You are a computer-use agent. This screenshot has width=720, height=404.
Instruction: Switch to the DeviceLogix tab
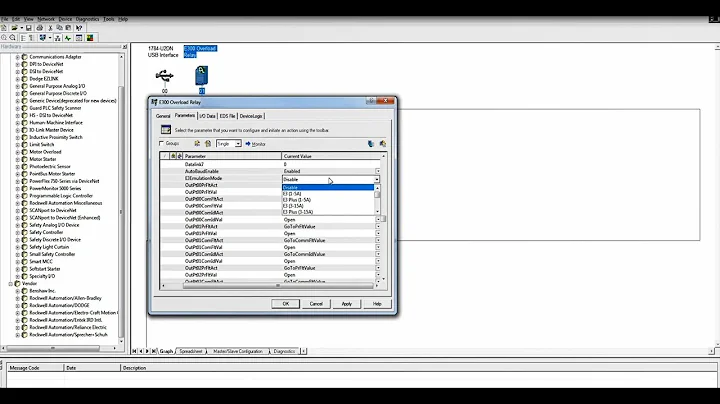coord(251,116)
